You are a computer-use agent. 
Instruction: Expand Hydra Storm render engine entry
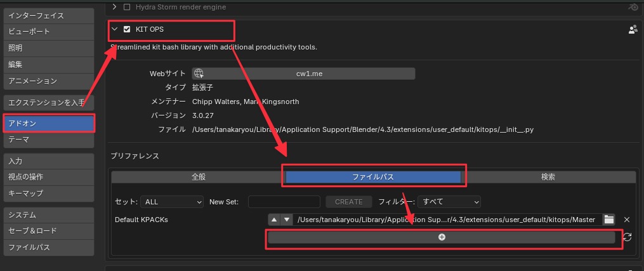[115, 7]
